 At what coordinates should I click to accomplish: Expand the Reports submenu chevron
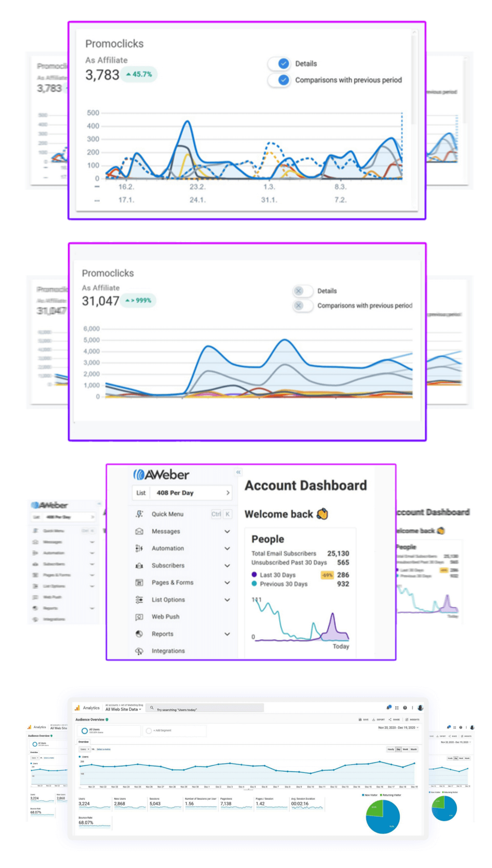[227, 634]
